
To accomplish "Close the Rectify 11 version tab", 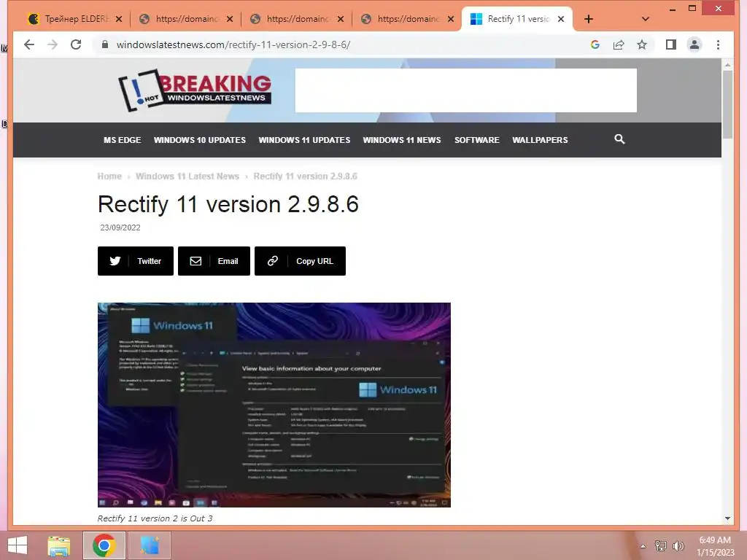I will [x=561, y=19].
